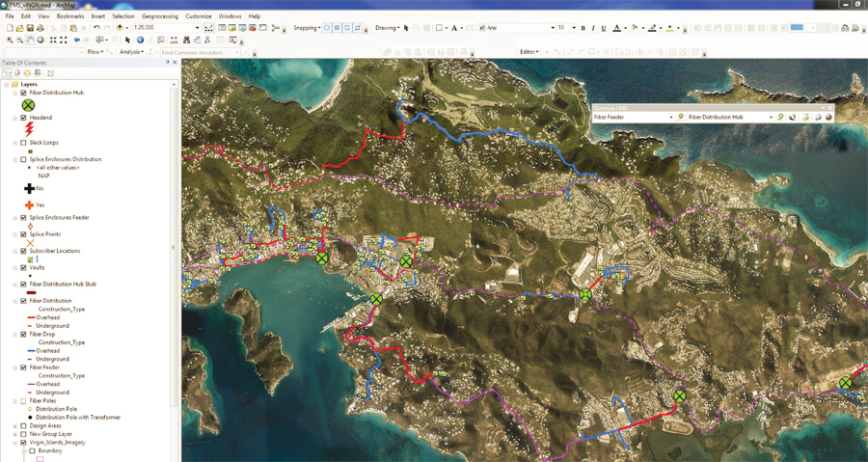The image size is (868, 462).
Task: Click the Zoom In magnifier tool
Action: click(x=10, y=41)
